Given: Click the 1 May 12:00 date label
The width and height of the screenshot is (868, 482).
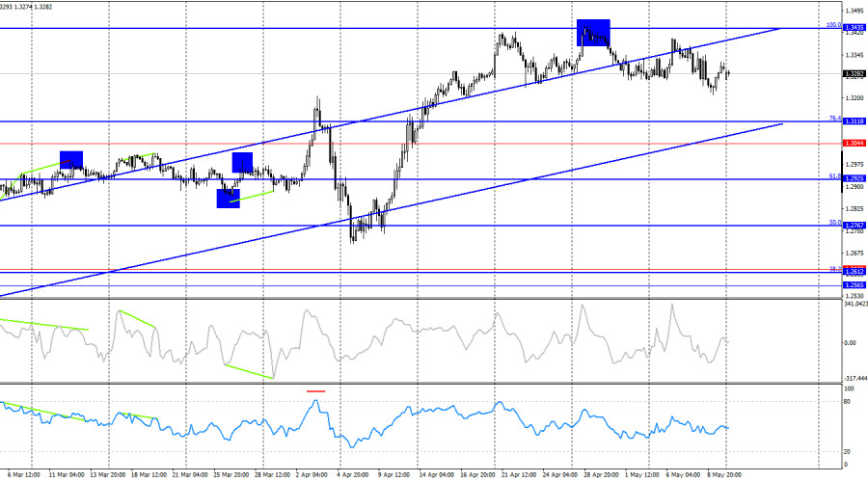Looking at the screenshot, I should pyautogui.click(x=641, y=475).
